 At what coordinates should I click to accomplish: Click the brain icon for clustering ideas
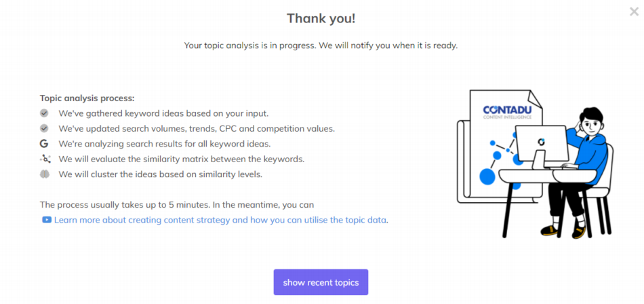coord(44,174)
